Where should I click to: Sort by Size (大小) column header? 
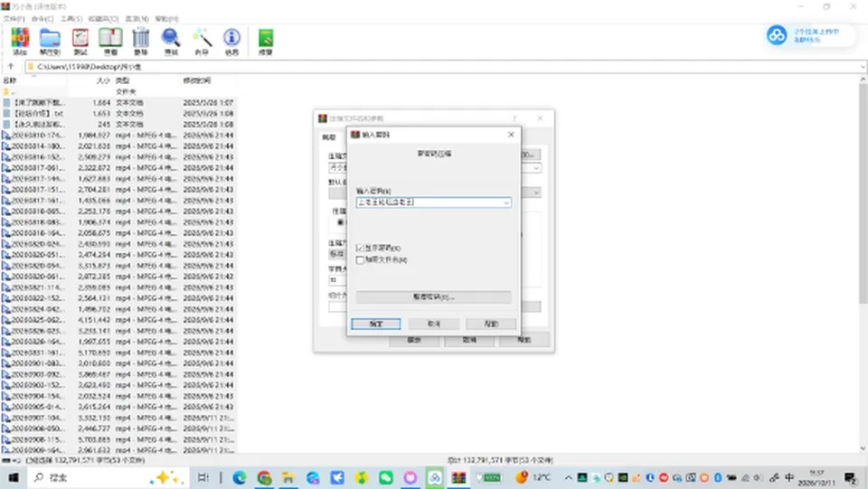[x=103, y=80]
